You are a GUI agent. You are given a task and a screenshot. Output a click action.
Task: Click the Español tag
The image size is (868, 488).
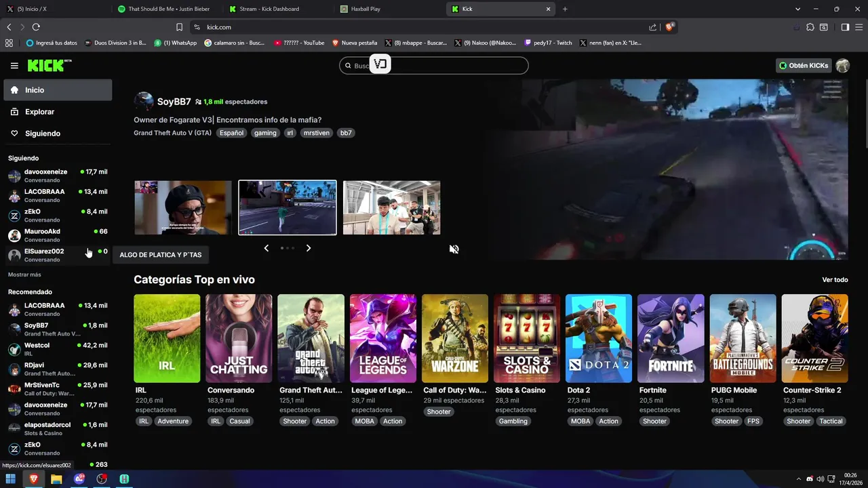[231, 133]
